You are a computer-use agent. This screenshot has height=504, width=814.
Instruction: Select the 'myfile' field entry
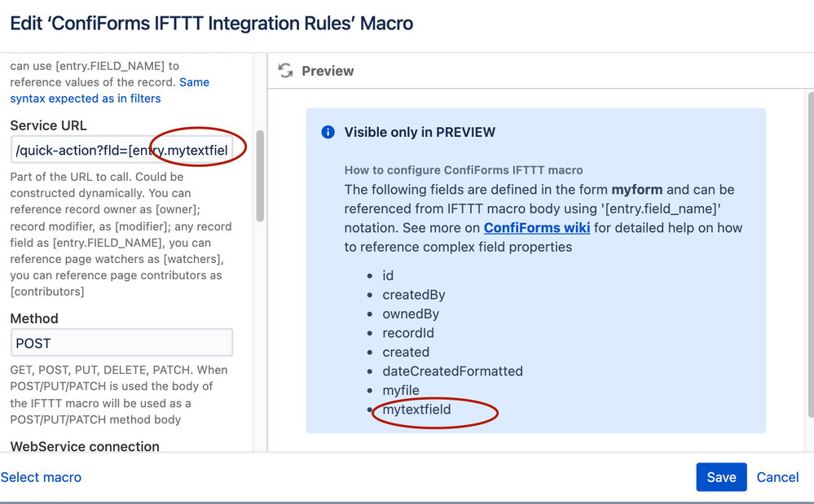pyautogui.click(x=400, y=391)
